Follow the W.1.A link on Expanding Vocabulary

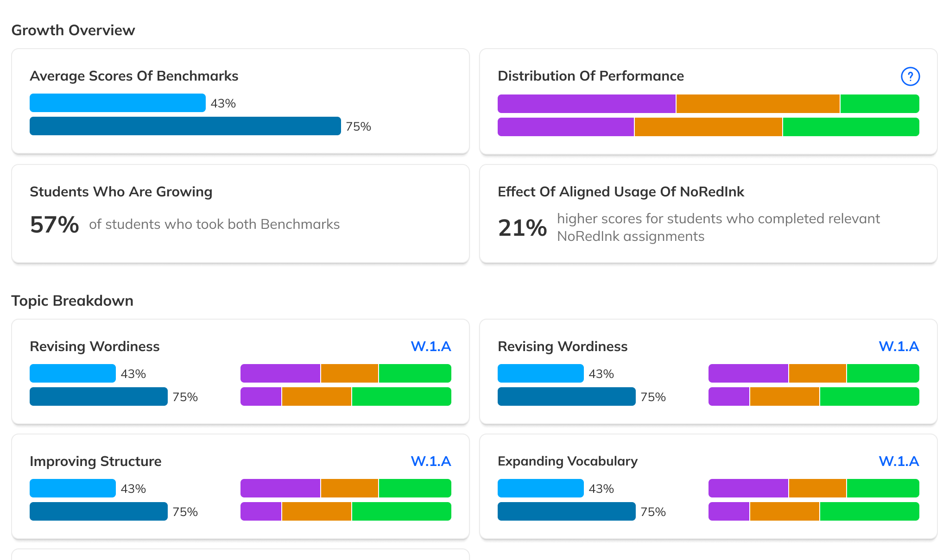tap(898, 461)
